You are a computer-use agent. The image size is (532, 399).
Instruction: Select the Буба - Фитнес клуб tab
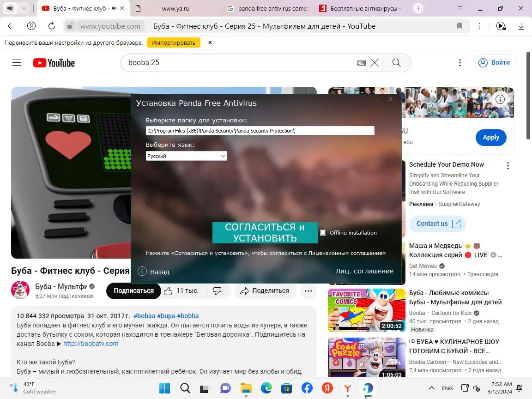(x=79, y=8)
